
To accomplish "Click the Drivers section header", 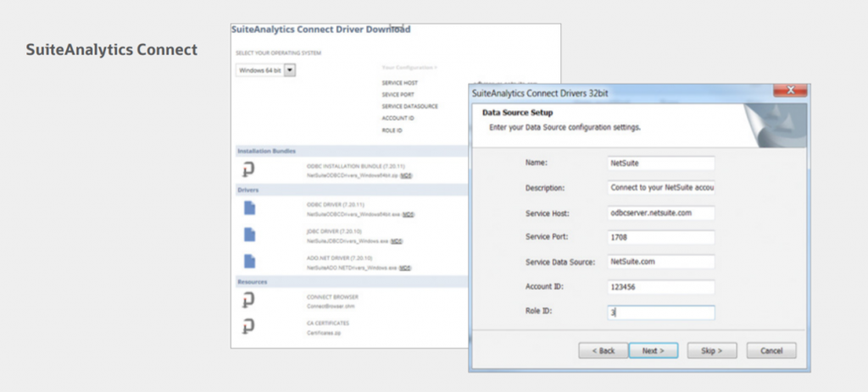I will (x=352, y=190).
